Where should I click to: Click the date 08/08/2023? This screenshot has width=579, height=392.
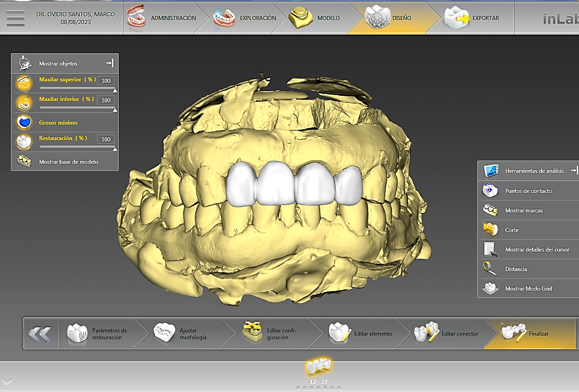[76, 22]
